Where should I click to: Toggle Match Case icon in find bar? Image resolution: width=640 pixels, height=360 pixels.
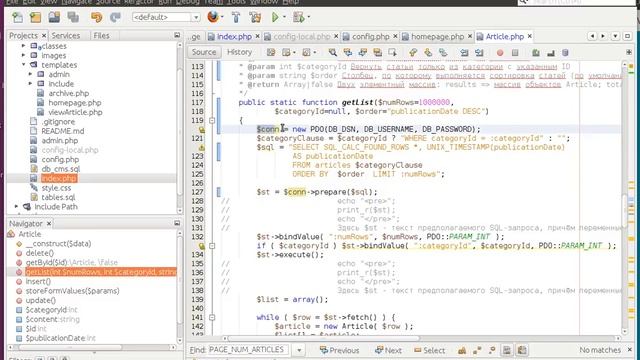coord(462,350)
